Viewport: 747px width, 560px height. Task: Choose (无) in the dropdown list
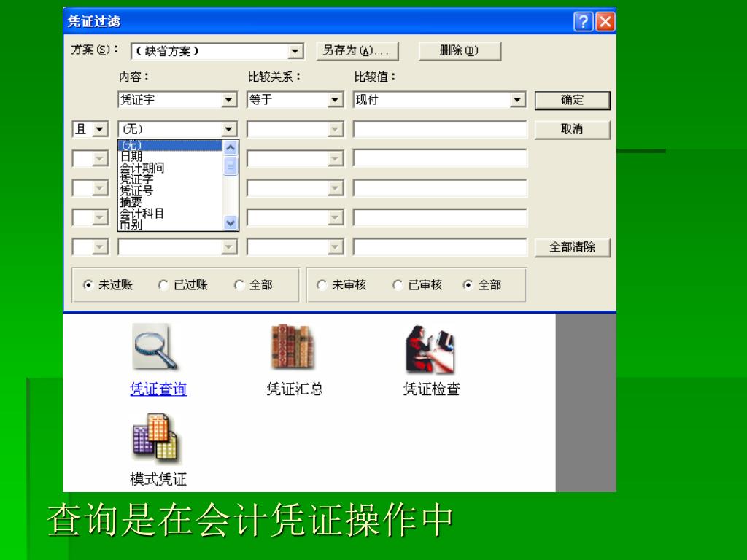tap(170, 145)
